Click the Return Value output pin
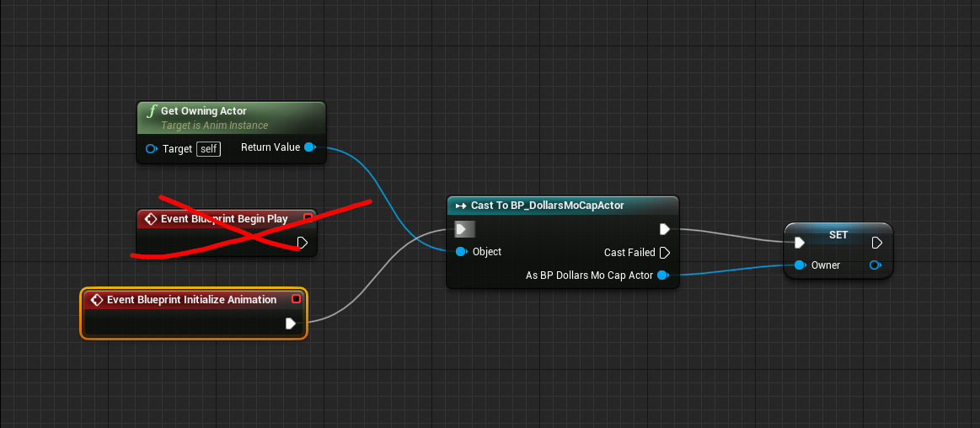This screenshot has width=980, height=428. pos(309,147)
